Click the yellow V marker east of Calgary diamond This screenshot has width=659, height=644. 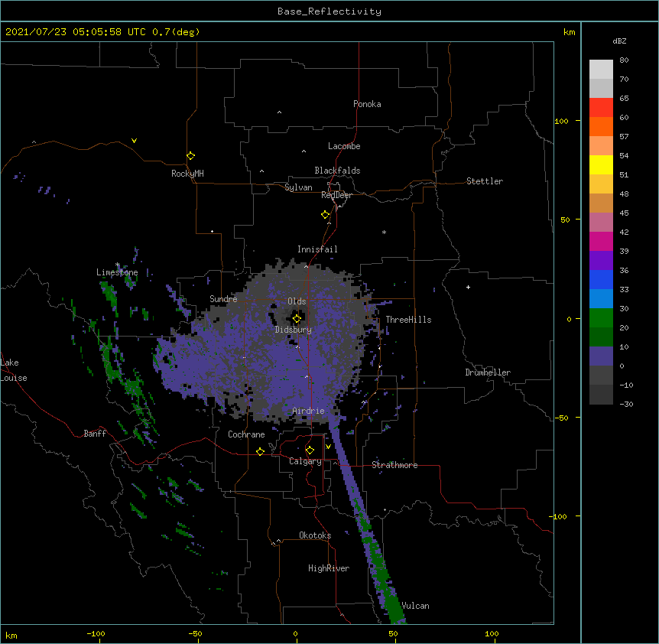point(328,447)
